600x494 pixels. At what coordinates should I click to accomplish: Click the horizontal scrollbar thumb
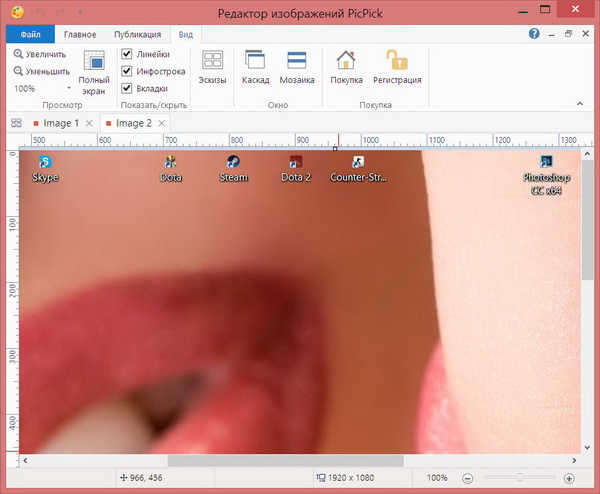pyautogui.click(x=285, y=461)
